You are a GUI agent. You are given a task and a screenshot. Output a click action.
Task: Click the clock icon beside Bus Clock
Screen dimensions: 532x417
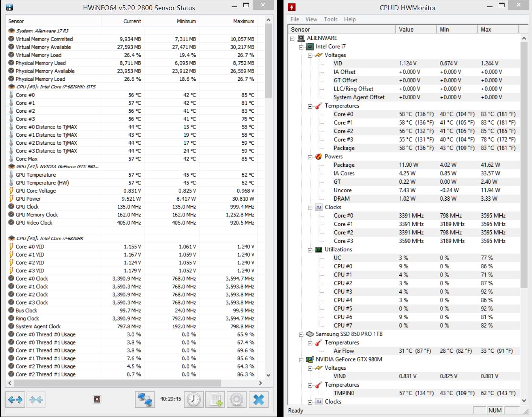11,311
